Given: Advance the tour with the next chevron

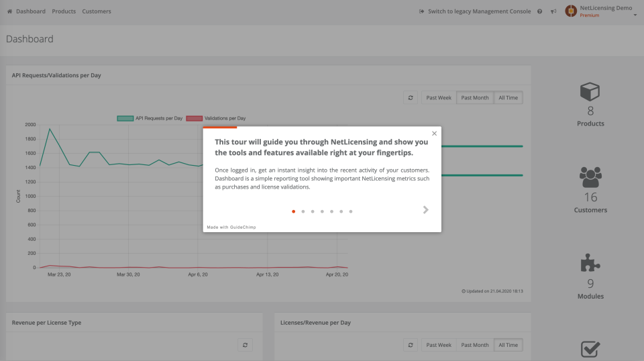Looking at the screenshot, I should [x=425, y=210].
